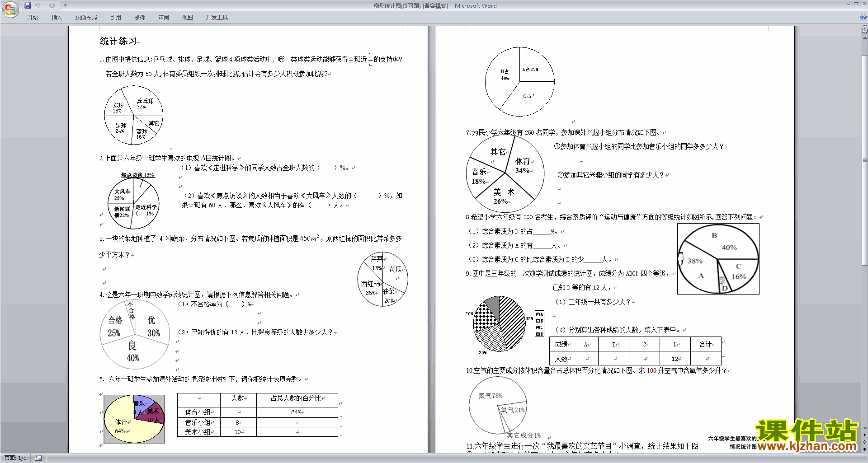Viewport: 868px width, 463px height.
Task: Open the 开始 ribbon tab
Action: coord(33,17)
